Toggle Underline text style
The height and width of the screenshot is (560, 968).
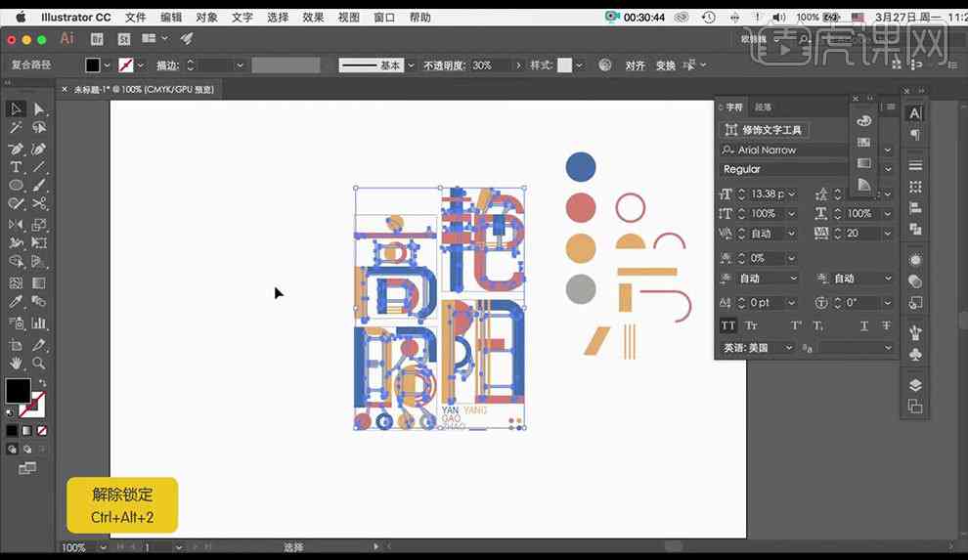(x=863, y=325)
